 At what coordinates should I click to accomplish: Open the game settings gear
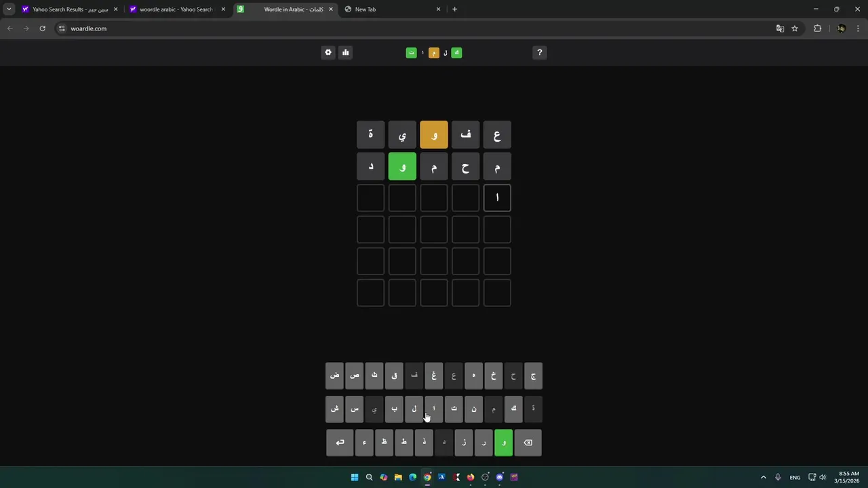click(328, 52)
